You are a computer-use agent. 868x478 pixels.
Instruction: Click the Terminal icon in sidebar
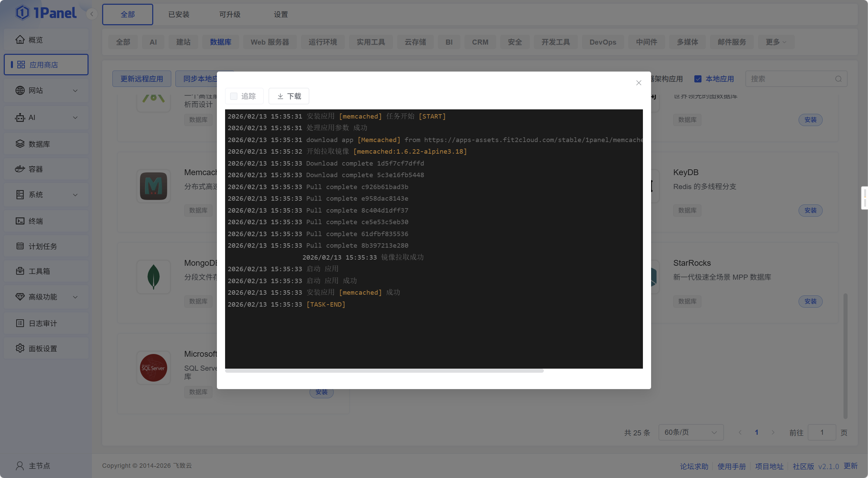click(20, 221)
